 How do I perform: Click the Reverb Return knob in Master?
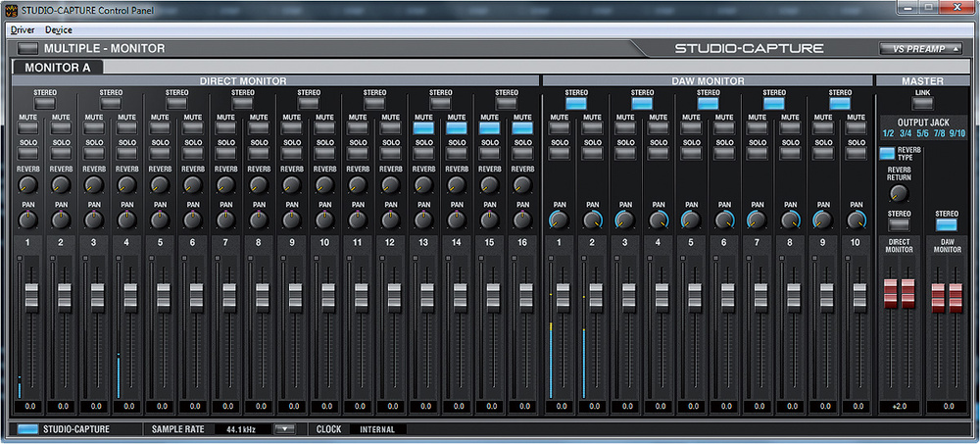(x=899, y=193)
